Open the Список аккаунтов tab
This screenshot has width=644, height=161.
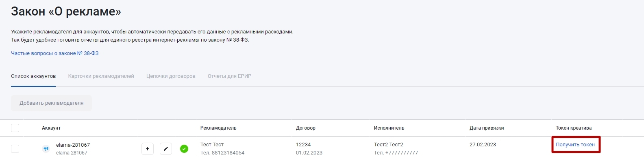33,76
